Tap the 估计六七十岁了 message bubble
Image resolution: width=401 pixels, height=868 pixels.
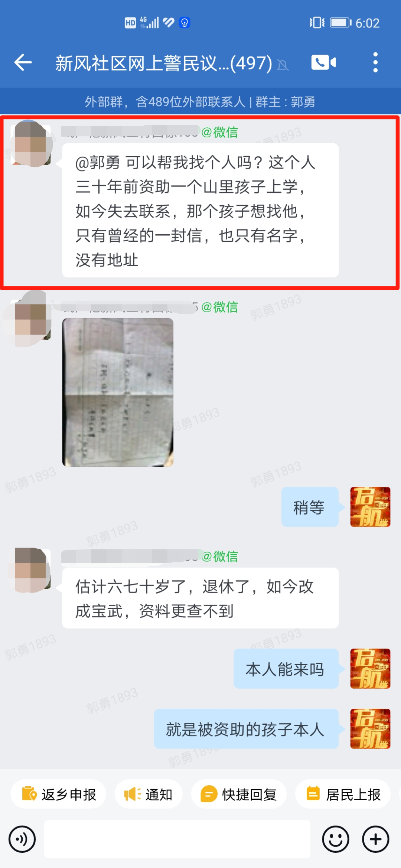pyautogui.click(x=200, y=598)
